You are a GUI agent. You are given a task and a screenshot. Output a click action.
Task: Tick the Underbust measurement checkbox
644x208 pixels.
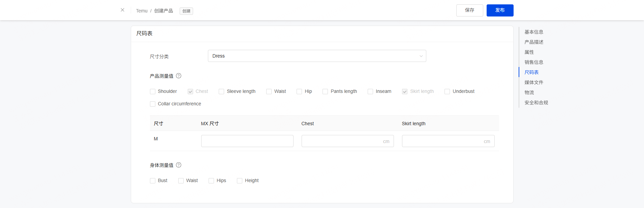[447, 92]
